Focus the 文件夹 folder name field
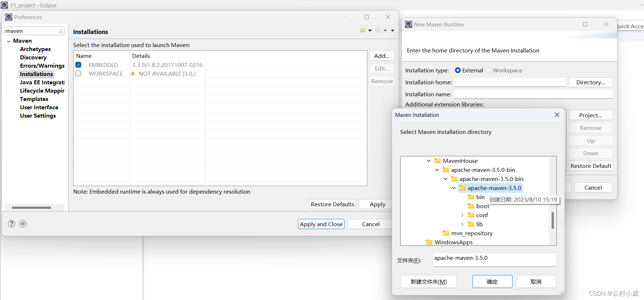This screenshot has width=644, height=300. click(x=494, y=259)
